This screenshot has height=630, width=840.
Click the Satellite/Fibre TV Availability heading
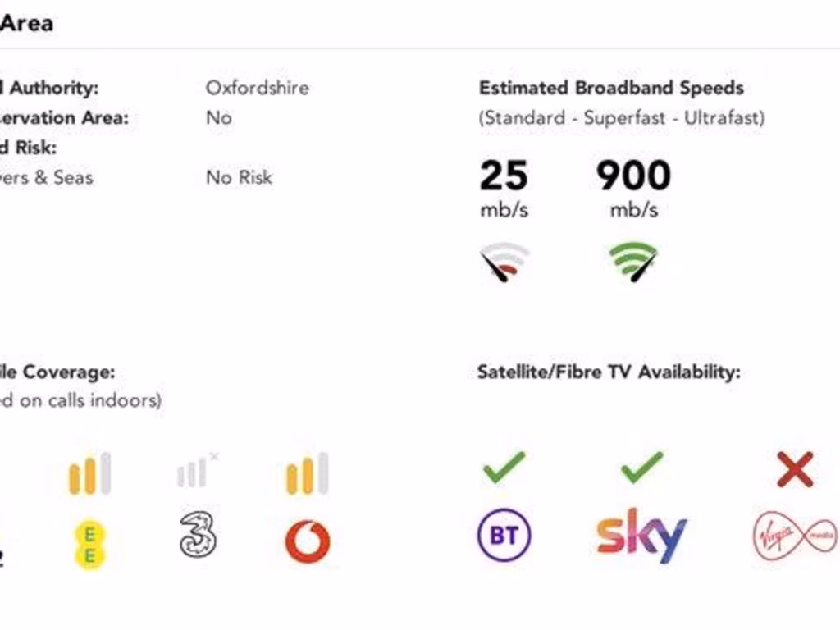609,372
